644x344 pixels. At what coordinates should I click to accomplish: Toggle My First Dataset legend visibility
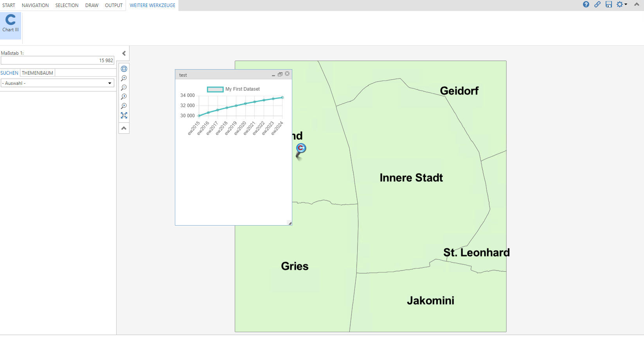coord(233,89)
